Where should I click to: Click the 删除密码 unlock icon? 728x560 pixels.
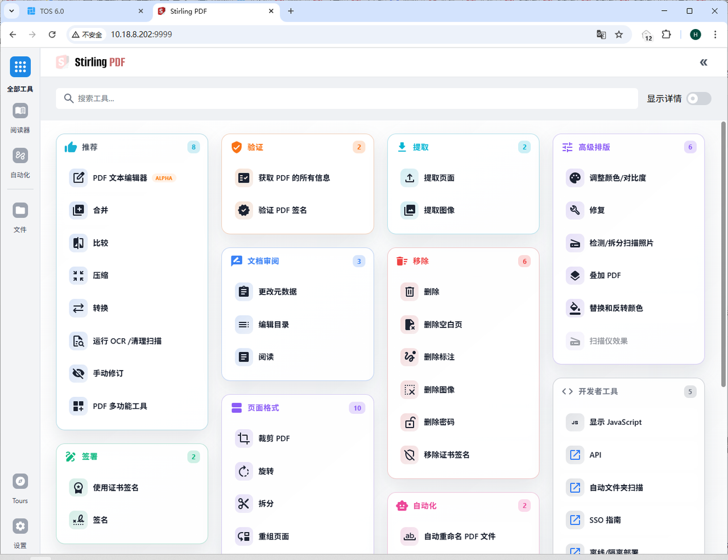click(x=409, y=422)
